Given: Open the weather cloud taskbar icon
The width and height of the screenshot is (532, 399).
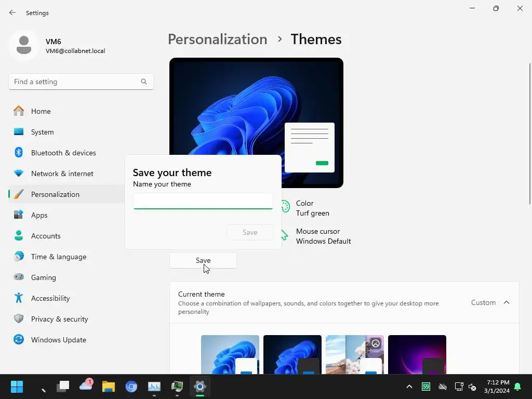Looking at the screenshot, I should tap(86, 386).
